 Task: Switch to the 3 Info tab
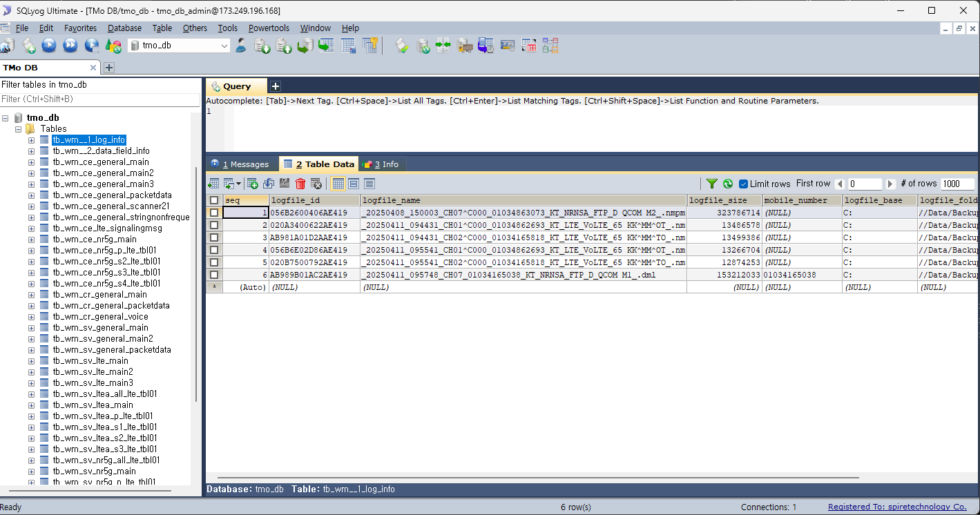click(x=382, y=164)
